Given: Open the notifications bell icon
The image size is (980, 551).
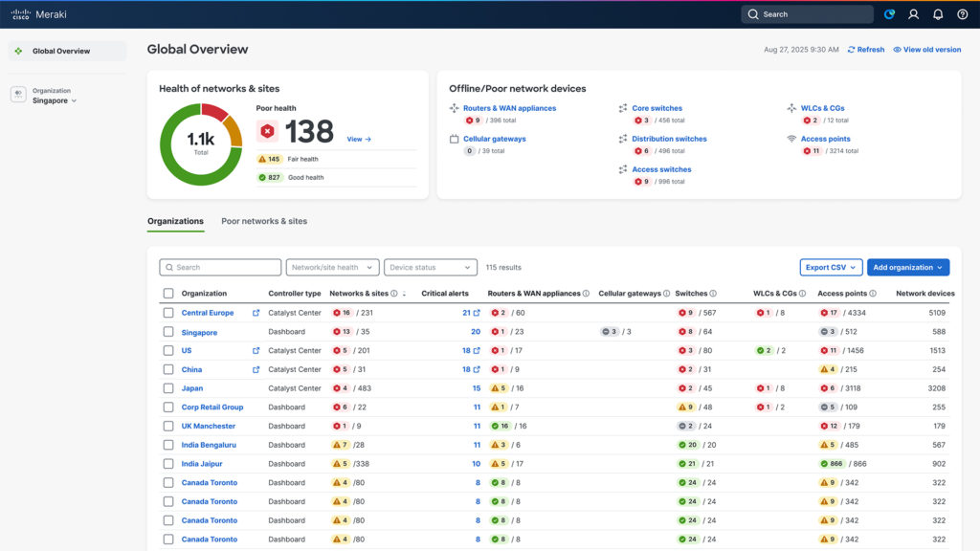Looking at the screenshot, I should [936, 14].
